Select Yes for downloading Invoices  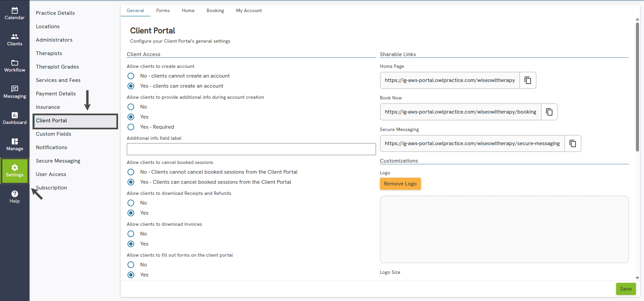tap(131, 244)
